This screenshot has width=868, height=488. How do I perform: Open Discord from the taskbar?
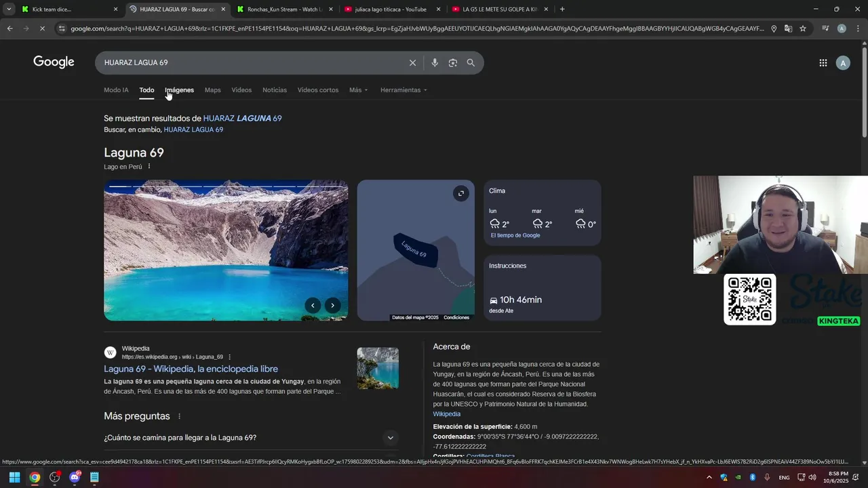coord(75,477)
